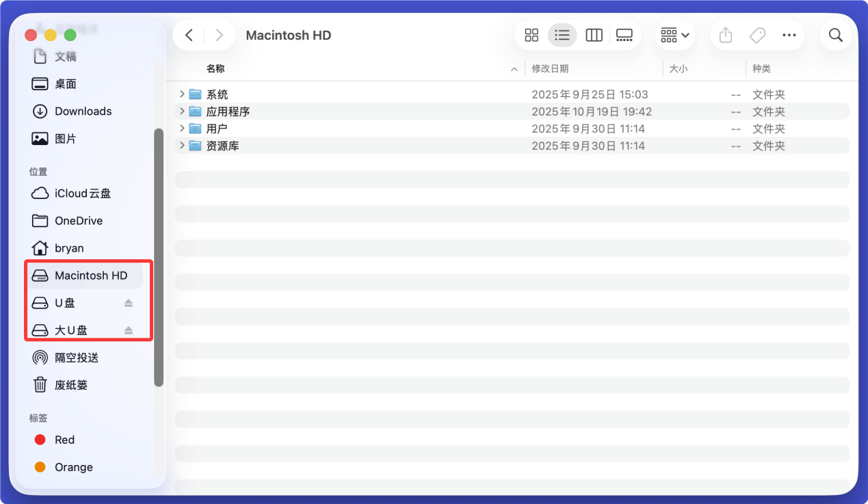Go back with the back arrow
Image resolution: width=868 pixels, height=504 pixels.
[x=189, y=36]
